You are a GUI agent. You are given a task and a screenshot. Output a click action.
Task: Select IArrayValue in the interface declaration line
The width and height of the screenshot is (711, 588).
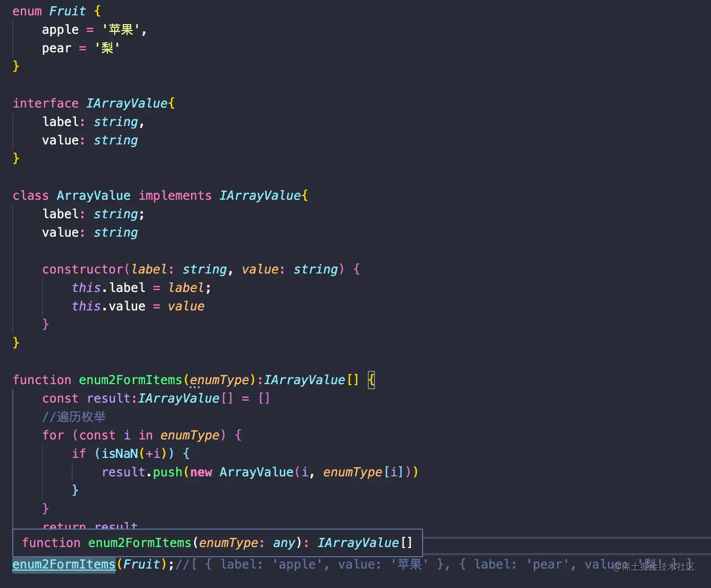tap(127, 103)
